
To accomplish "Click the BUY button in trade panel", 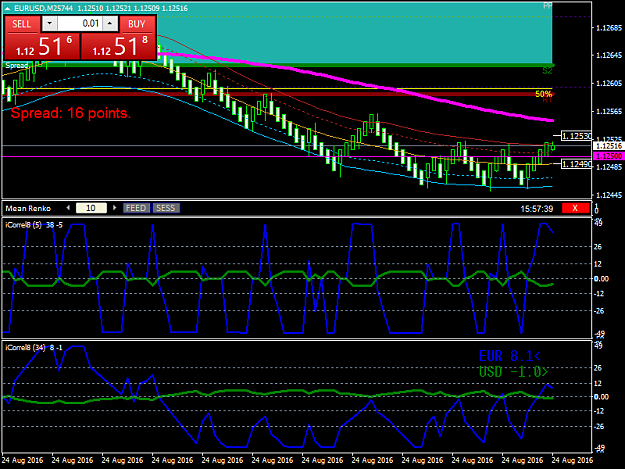I will click(x=136, y=24).
